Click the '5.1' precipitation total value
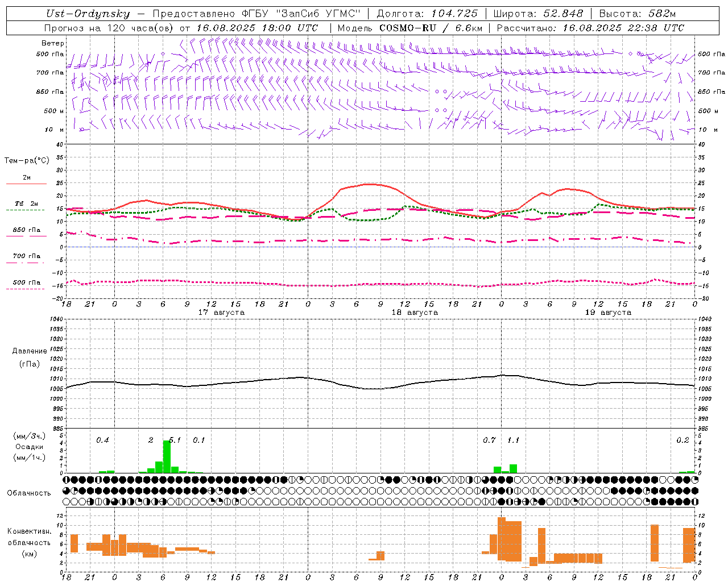The height and width of the screenshot is (582, 728). click(x=175, y=440)
